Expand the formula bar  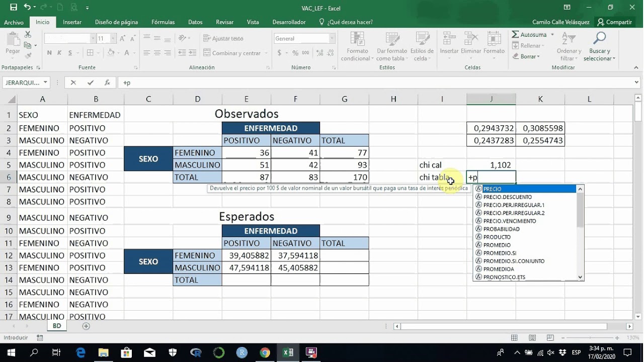(x=637, y=83)
